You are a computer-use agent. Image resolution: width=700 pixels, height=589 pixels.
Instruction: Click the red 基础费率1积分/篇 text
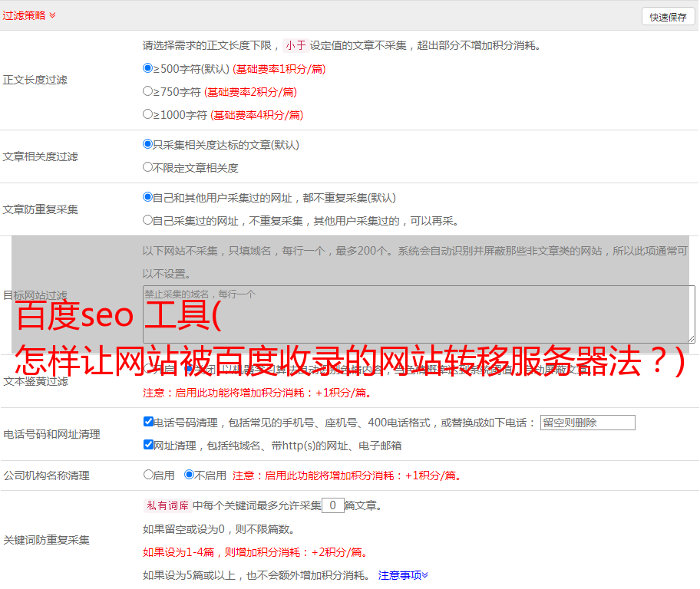(279, 69)
